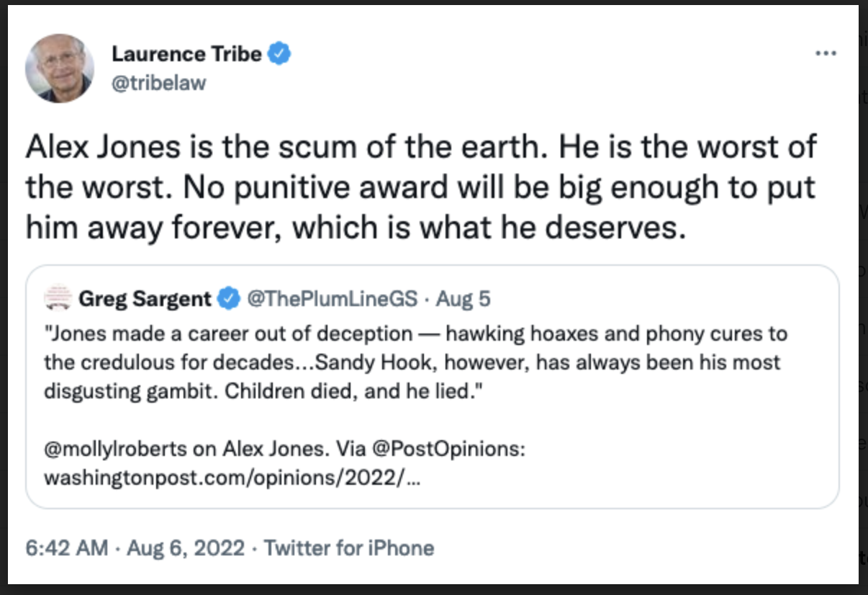This screenshot has height=595, width=868.
Task: Open the @PostOpinions mention
Action: click(x=448, y=449)
